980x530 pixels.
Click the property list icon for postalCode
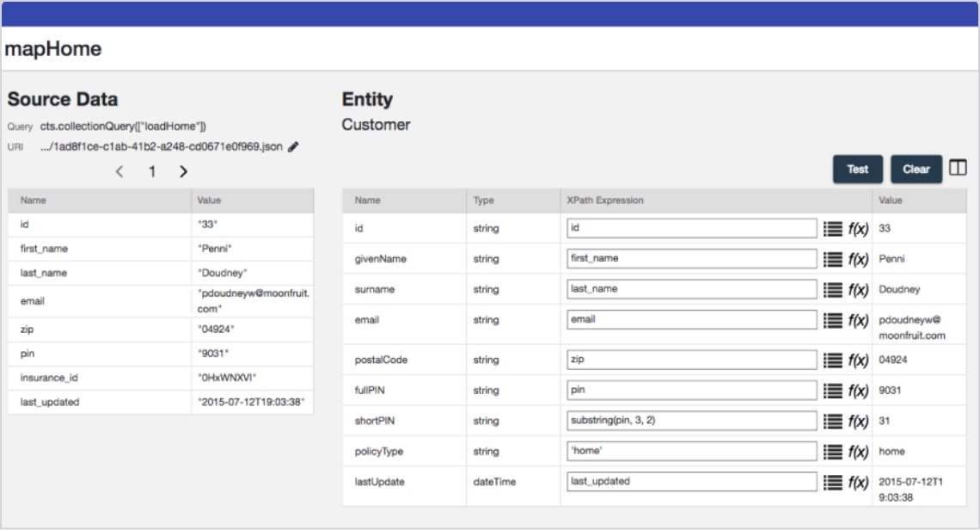tap(832, 361)
